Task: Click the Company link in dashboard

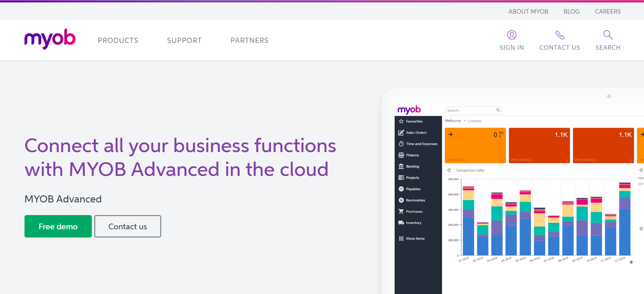Action: (474, 121)
